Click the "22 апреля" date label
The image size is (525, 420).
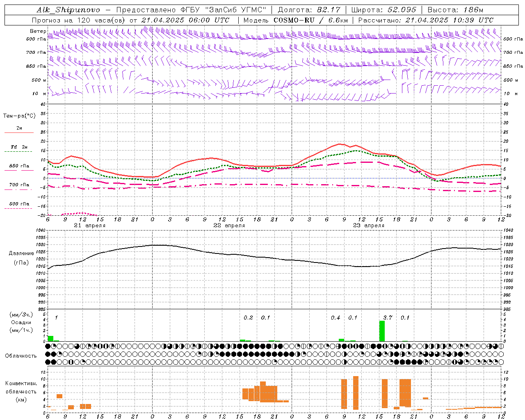[229, 226]
